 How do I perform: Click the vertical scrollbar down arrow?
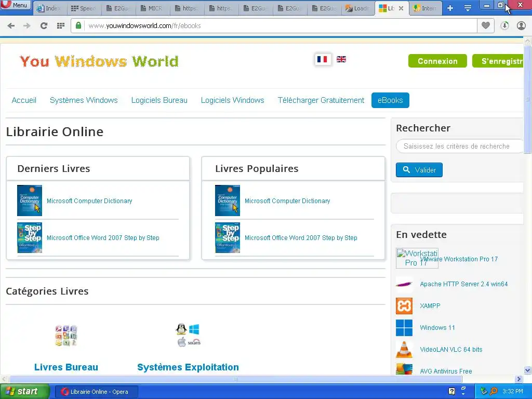point(528,370)
